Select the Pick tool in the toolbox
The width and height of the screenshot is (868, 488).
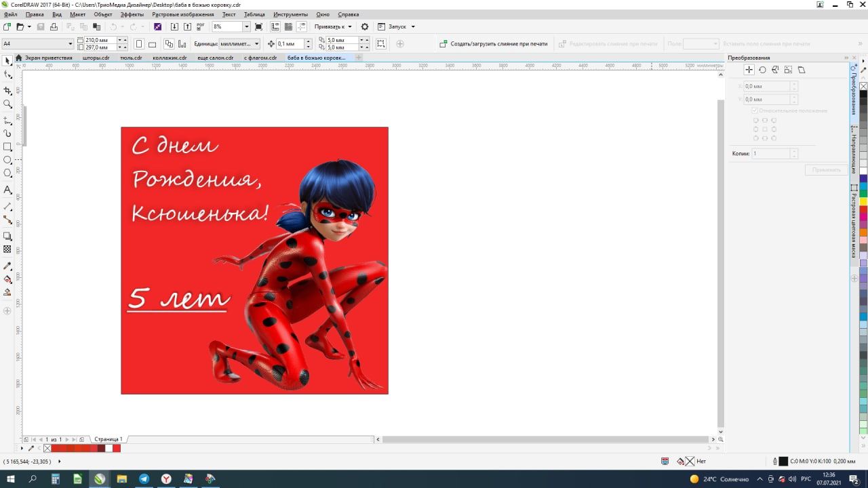point(7,61)
